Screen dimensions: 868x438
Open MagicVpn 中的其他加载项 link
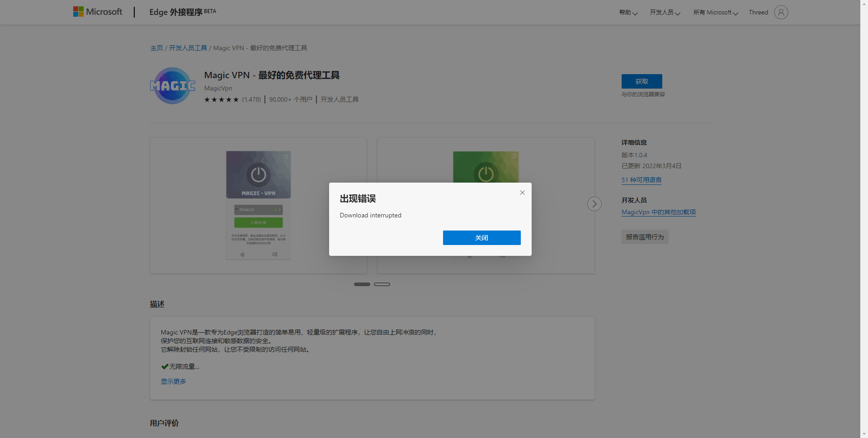pyautogui.click(x=659, y=212)
